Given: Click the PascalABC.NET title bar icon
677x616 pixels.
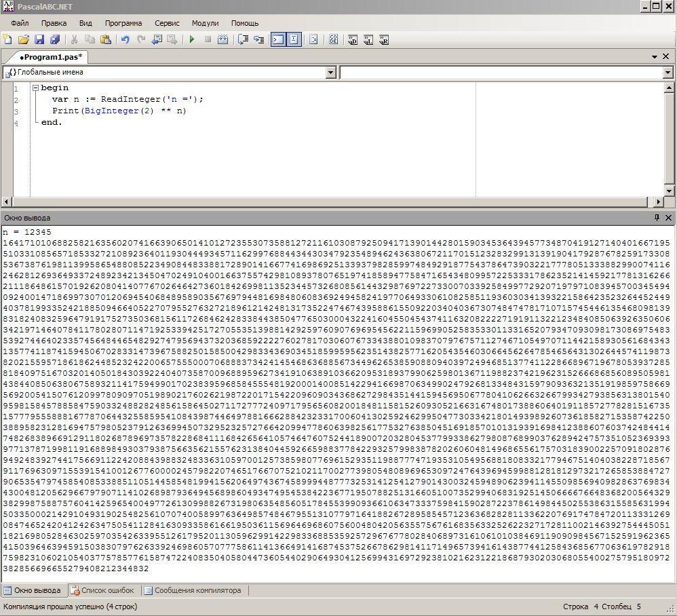Looking at the screenshot, I should click(x=8, y=7).
